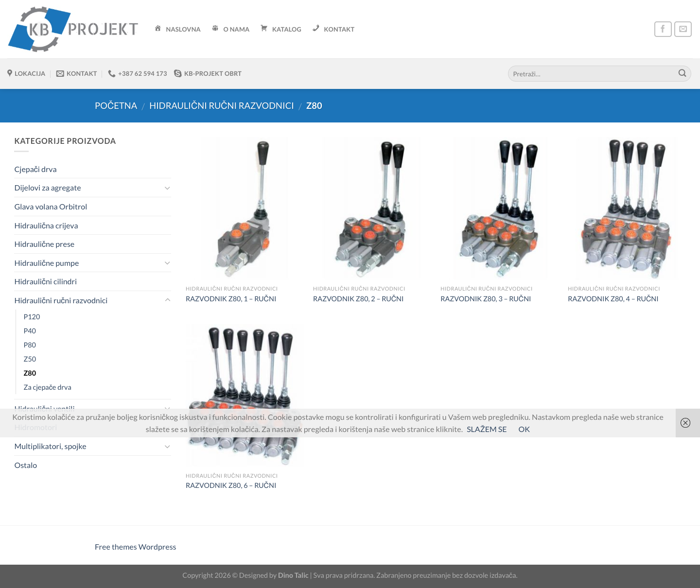Screen dimensions: 700x588
Task: Collapse the Hidraulični ručni razvodnici chevron
Action: (167, 300)
